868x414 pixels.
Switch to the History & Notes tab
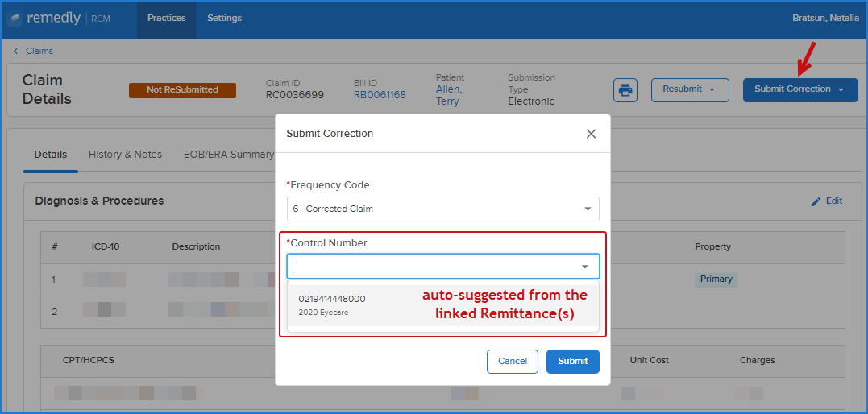125,155
